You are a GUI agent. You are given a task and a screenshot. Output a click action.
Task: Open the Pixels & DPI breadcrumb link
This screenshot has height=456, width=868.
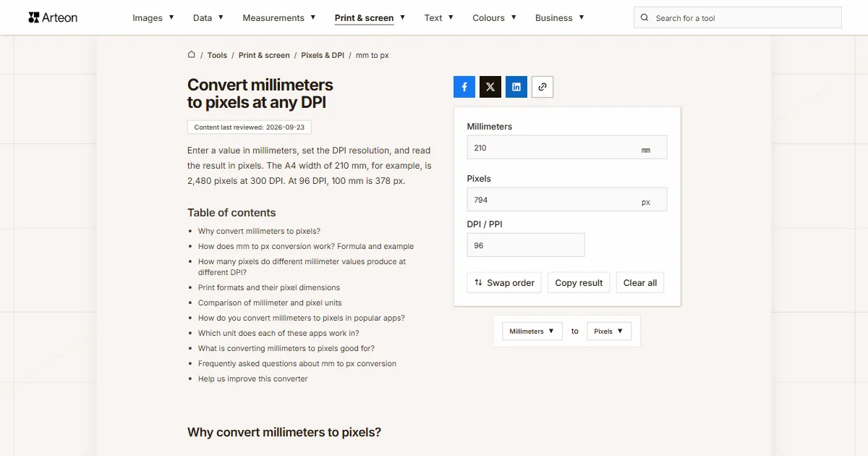323,55
